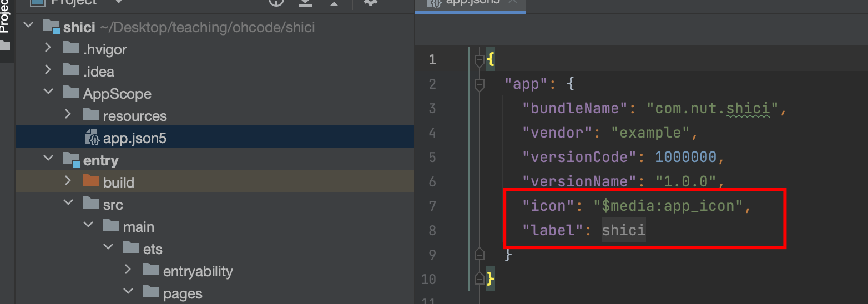Select the resources folder label

(x=135, y=116)
